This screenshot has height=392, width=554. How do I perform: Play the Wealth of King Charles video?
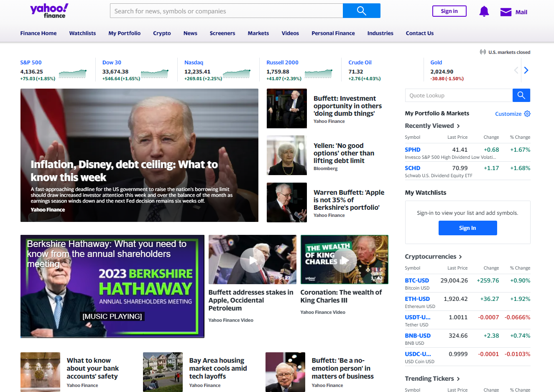click(x=345, y=260)
